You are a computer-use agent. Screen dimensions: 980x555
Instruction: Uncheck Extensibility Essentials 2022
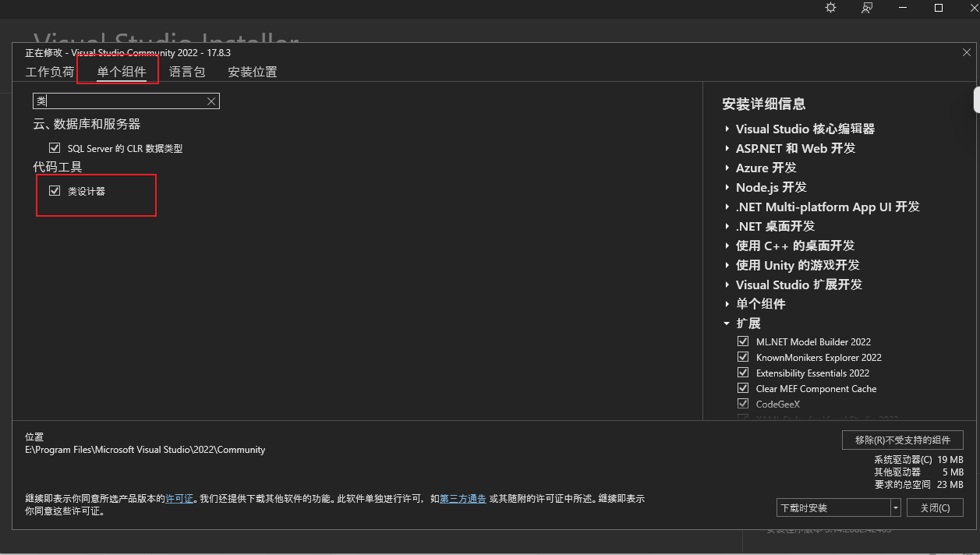click(743, 373)
